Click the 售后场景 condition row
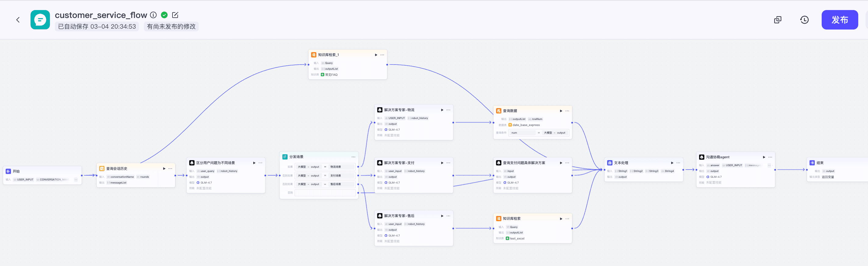 click(325, 184)
